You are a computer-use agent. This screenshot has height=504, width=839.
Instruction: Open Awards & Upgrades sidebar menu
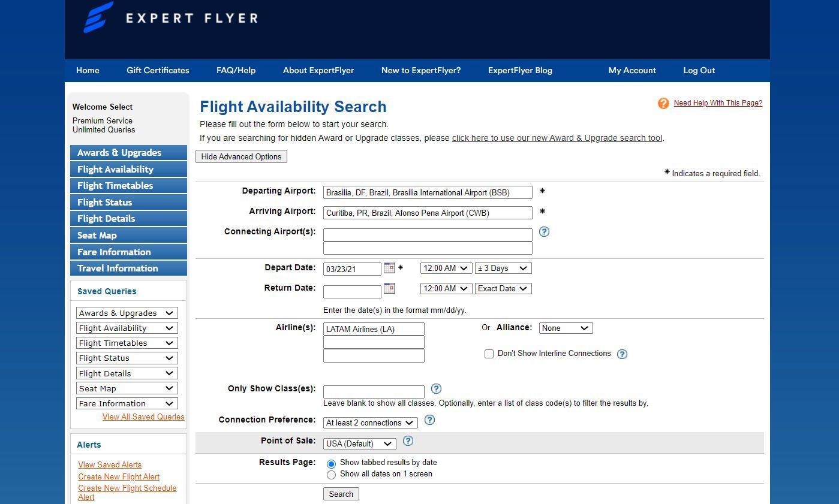pyautogui.click(x=128, y=152)
